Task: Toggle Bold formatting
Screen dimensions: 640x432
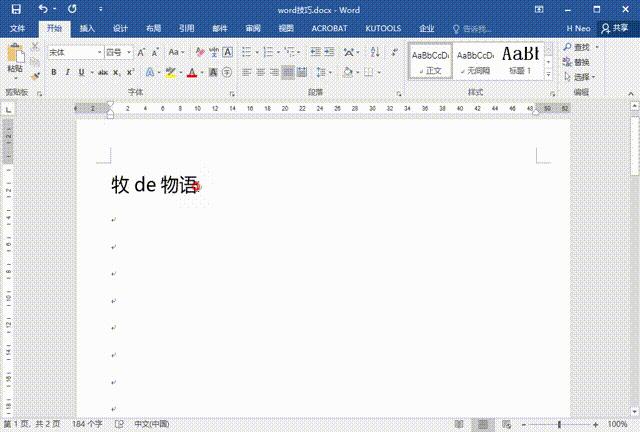Action: [53, 72]
